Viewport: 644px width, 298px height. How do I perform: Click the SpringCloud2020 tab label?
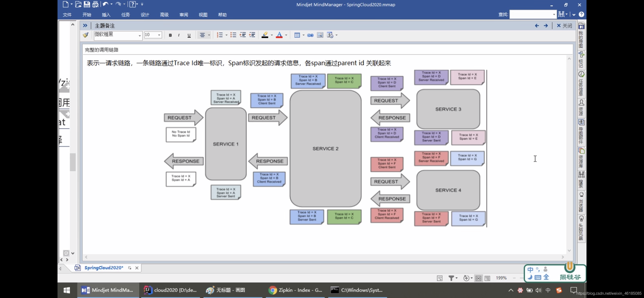(x=104, y=268)
